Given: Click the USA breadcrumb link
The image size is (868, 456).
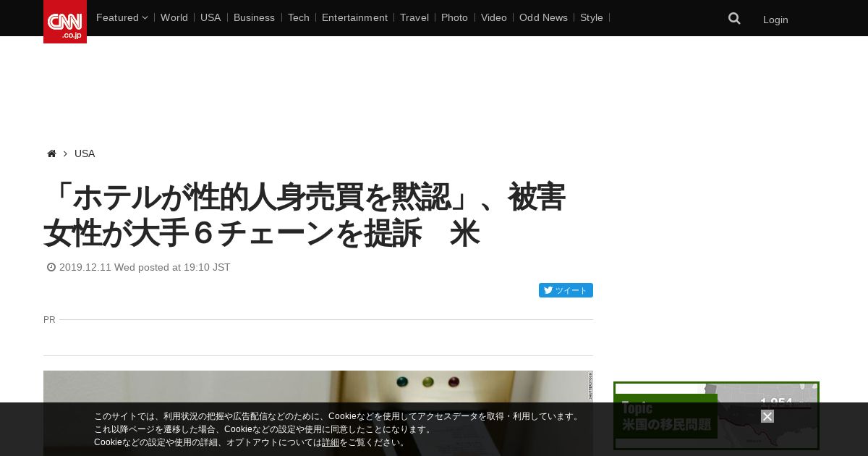Looking at the screenshot, I should (85, 153).
